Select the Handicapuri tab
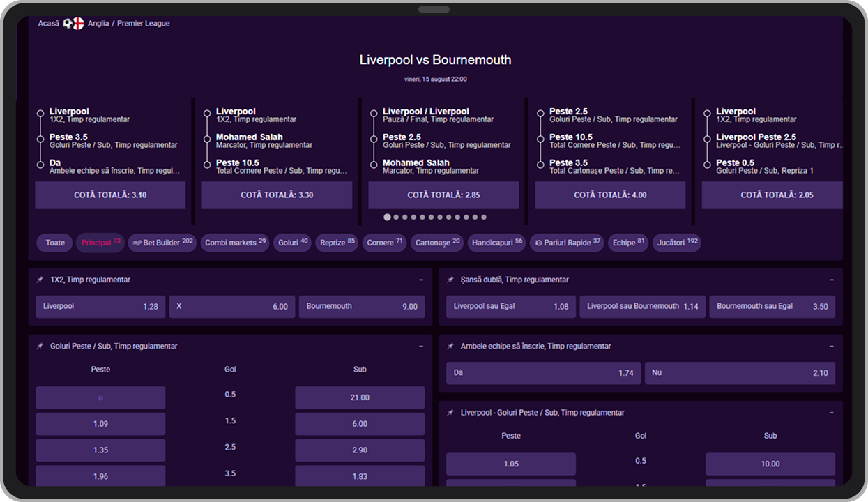Viewport: 868px width, 502px height. tap(497, 243)
